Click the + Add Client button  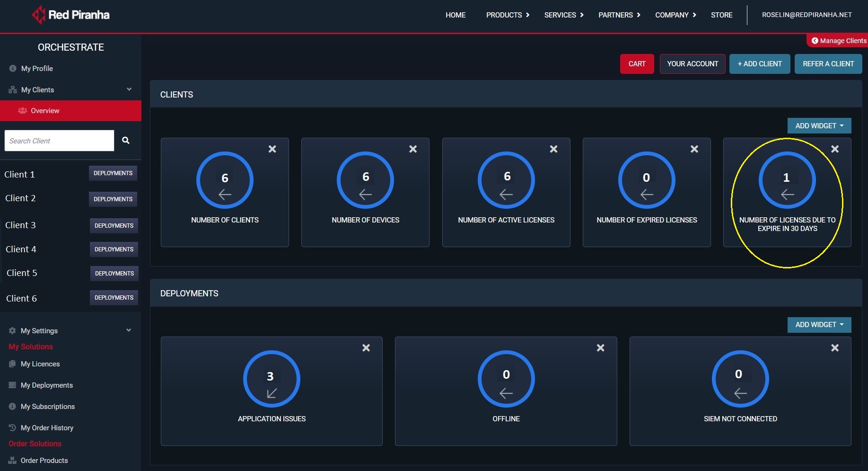click(760, 64)
